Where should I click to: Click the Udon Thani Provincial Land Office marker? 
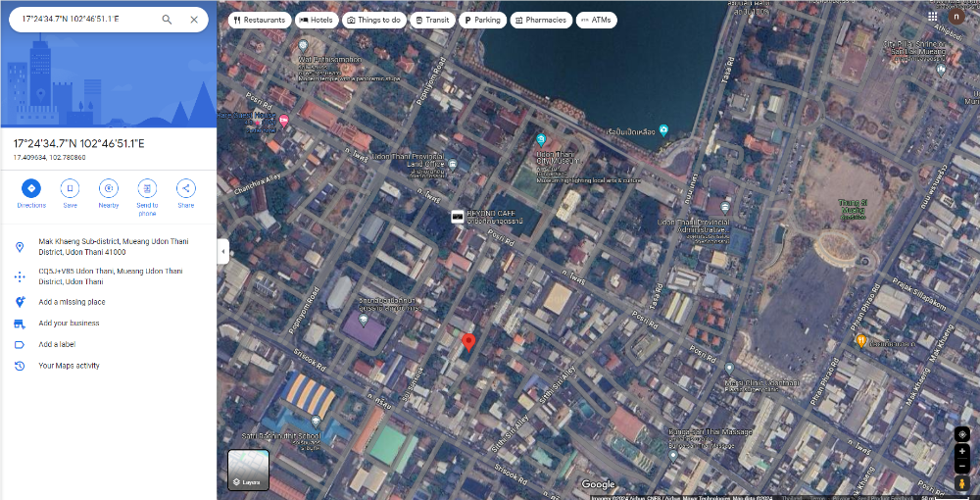tap(453, 165)
